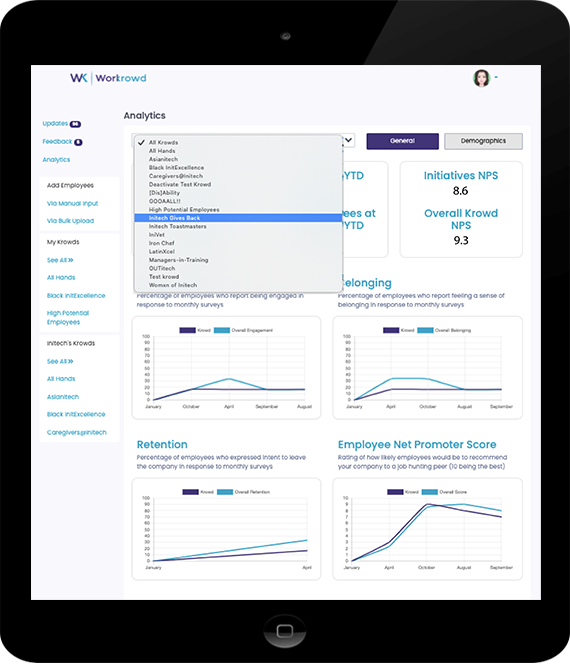Toggle Overall Retention legend swatch
Viewport: 570px width, 667px height.
225,492
